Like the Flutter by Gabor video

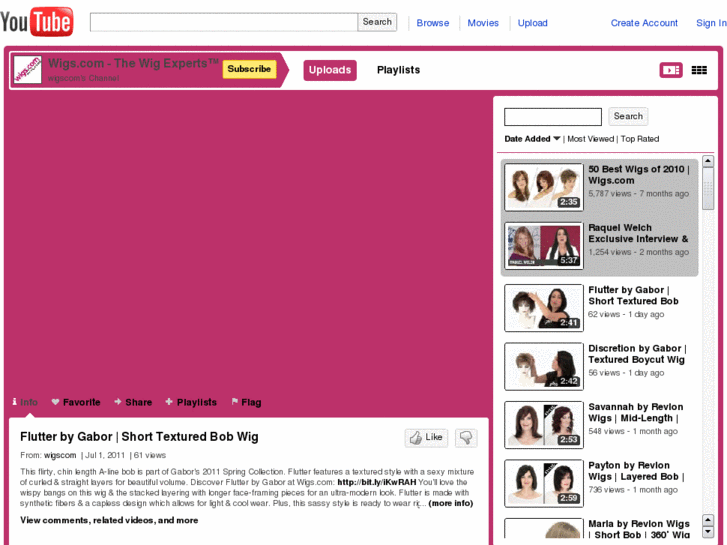pos(427,437)
